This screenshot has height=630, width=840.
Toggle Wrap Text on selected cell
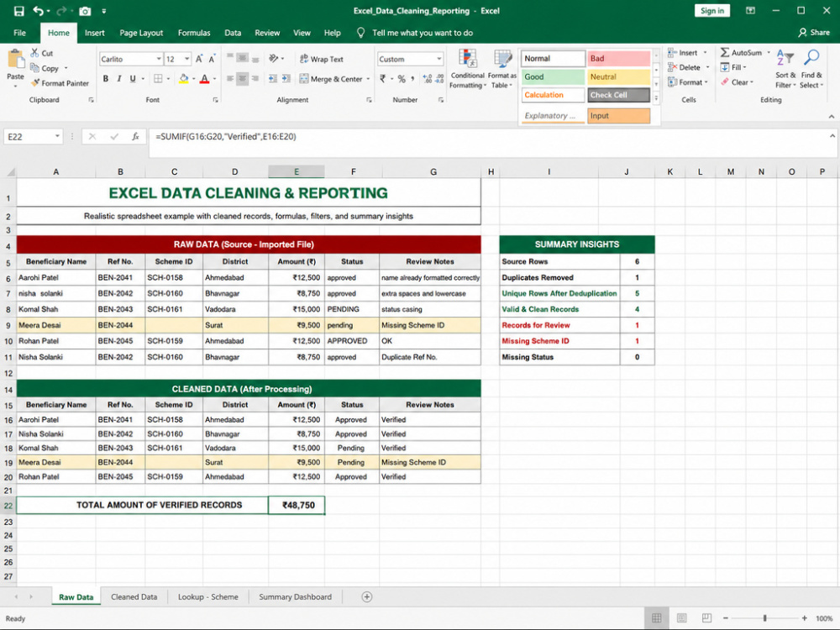coord(322,59)
